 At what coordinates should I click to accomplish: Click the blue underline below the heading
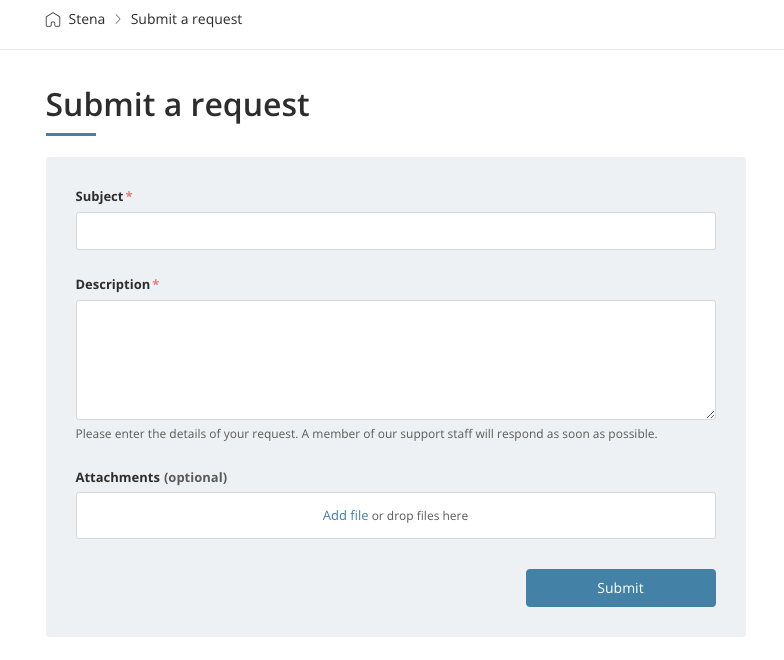pyautogui.click(x=71, y=134)
